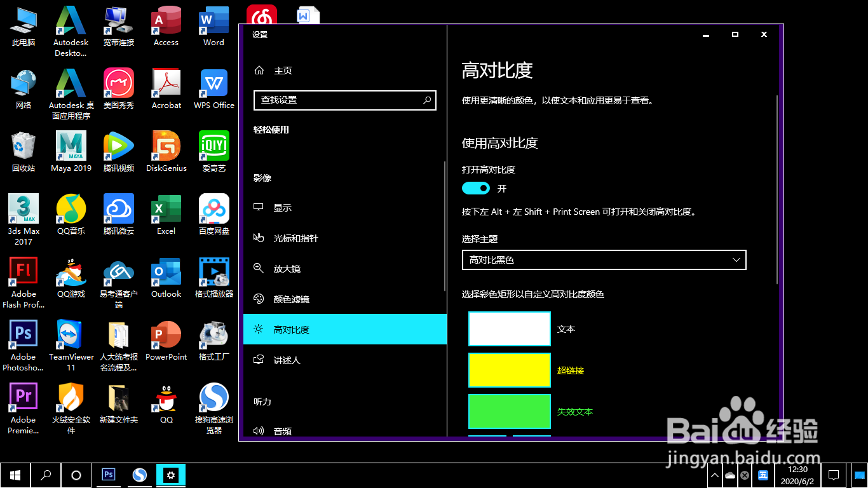Viewport: 868px width, 488px height.
Task: Show hidden tray icons chevron
Action: (715, 475)
